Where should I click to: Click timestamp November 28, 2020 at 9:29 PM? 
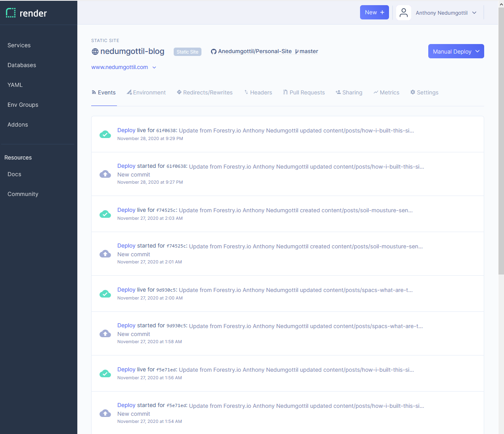coord(150,138)
